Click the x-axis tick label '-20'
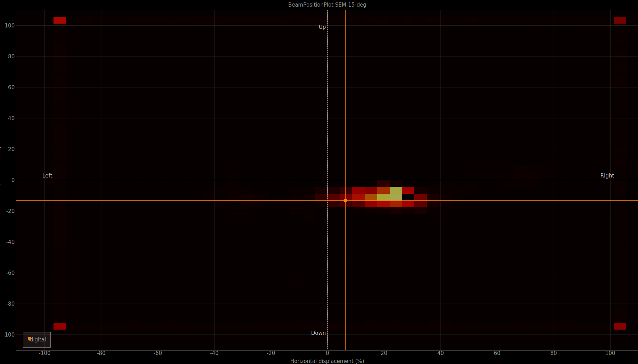This screenshot has height=364, width=638. pyautogui.click(x=271, y=353)
